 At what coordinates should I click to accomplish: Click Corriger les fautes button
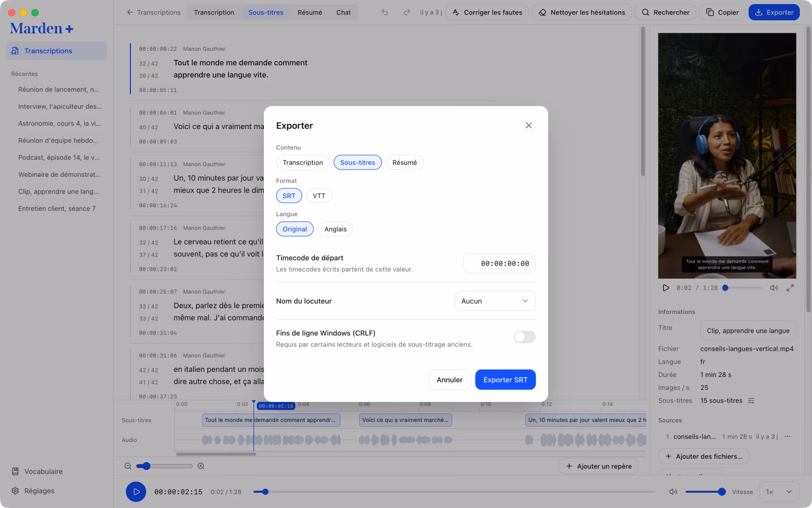click(x=487, y=12)
